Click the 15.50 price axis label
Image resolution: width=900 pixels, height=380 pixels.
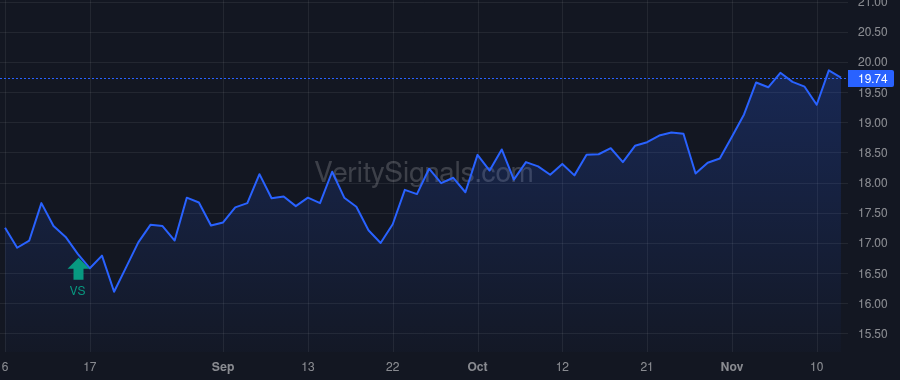pyautogui.click(x=872, y=334)
